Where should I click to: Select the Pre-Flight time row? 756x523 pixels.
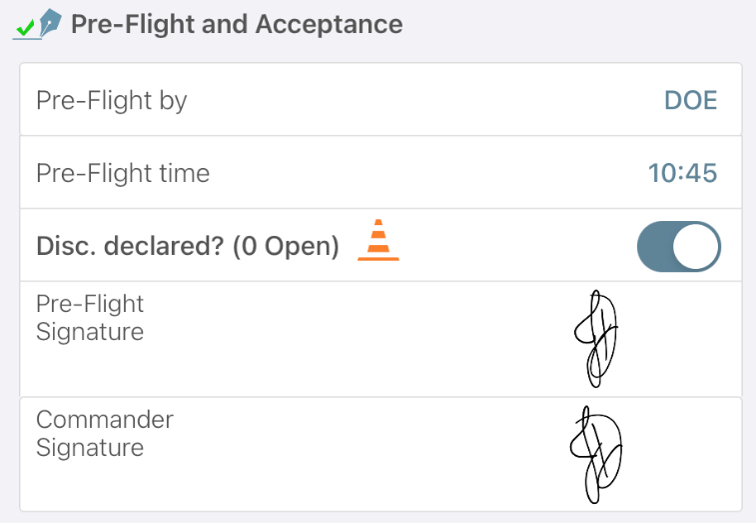381,173
